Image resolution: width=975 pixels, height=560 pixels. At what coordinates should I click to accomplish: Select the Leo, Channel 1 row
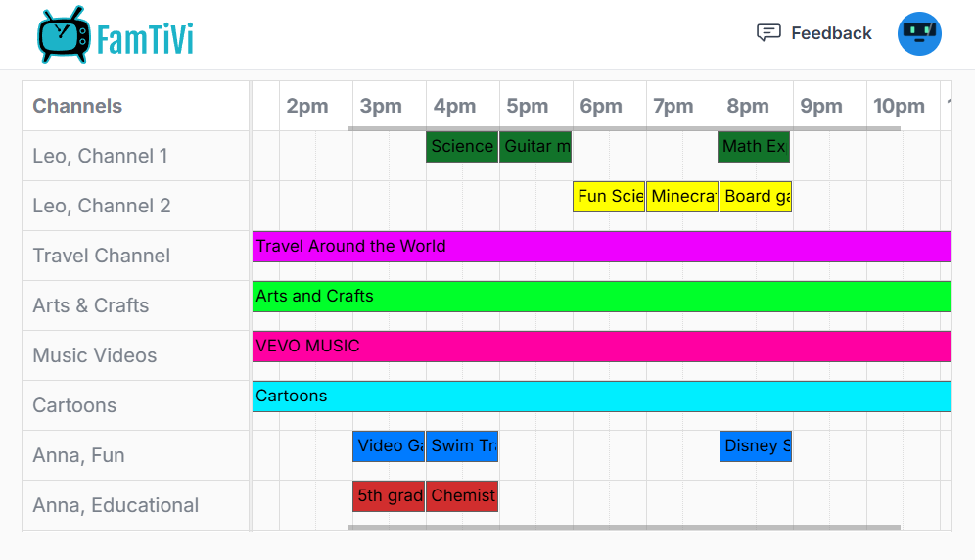click(100, 156)
